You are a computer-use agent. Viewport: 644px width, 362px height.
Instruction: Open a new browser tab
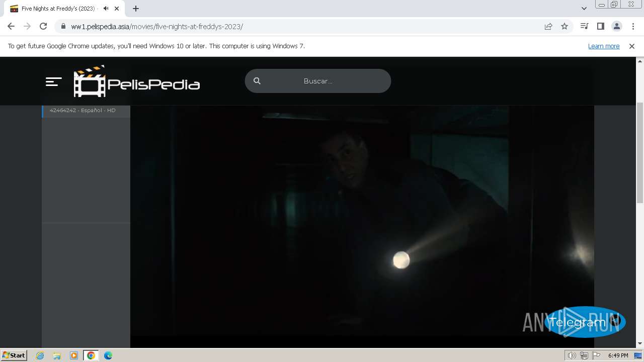pyautogui.click(x=136, y=9)
